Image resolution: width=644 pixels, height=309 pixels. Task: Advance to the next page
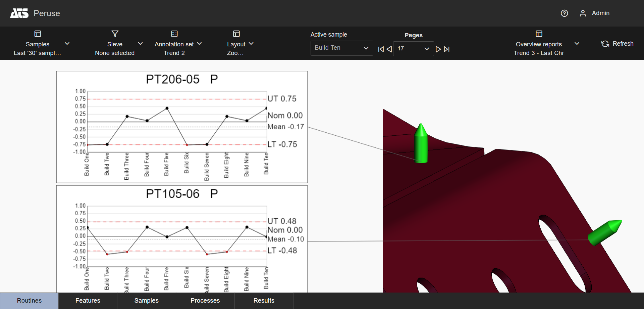click(438, 49)
